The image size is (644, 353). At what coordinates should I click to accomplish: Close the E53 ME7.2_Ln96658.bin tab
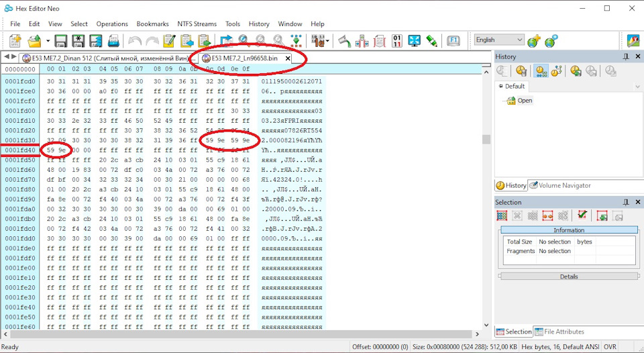click(x=288, y=58)
